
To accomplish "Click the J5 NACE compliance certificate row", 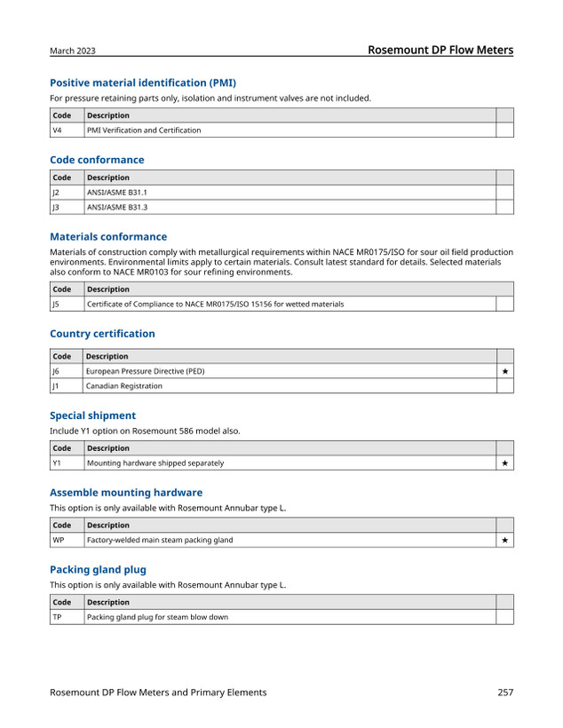I will coord(281,305).
